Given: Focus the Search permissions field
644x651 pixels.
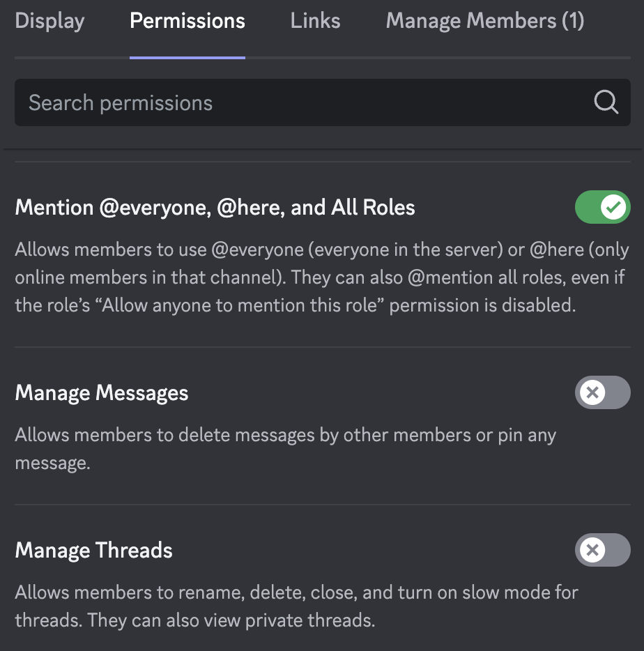Looking at the screenshot, I should click(323, 102).
